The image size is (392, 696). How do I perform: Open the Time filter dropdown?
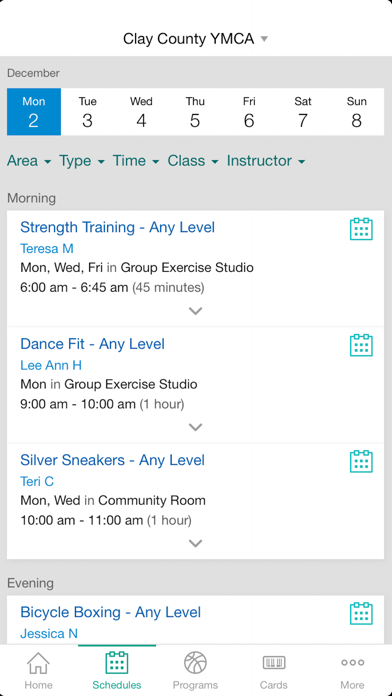click(135, 161)
